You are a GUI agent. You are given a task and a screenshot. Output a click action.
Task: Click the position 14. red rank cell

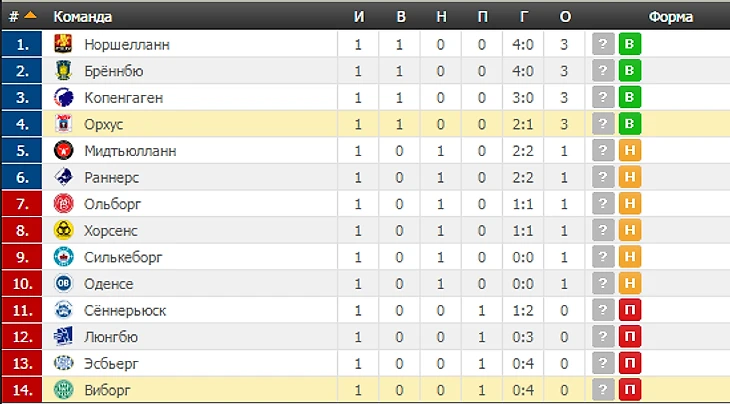click(22, 390)
